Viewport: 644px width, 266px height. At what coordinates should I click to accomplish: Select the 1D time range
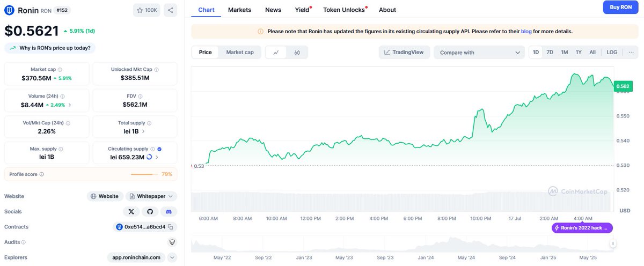pyautogui.click(x=536, y=52)
